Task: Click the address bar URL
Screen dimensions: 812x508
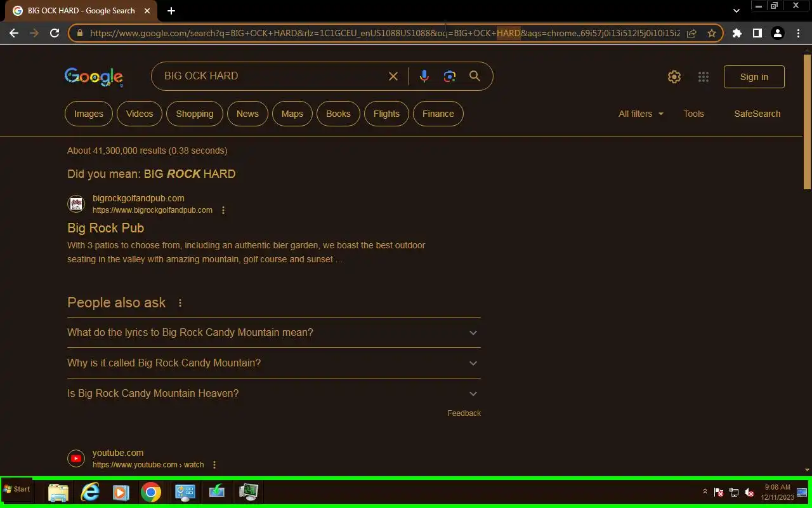Action: coord(385,33)
